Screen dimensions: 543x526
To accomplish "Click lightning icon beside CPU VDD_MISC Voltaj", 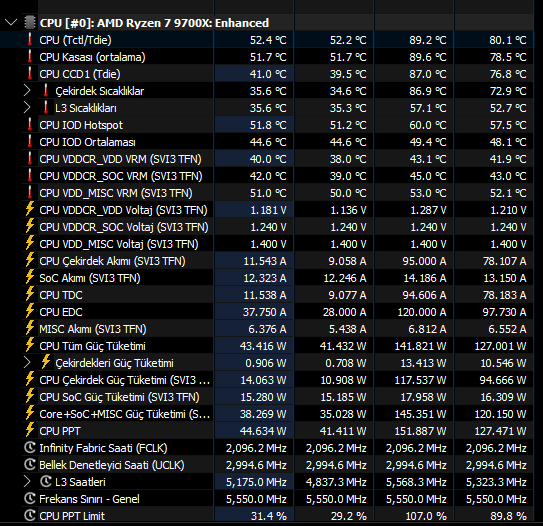I will point(30,243).
